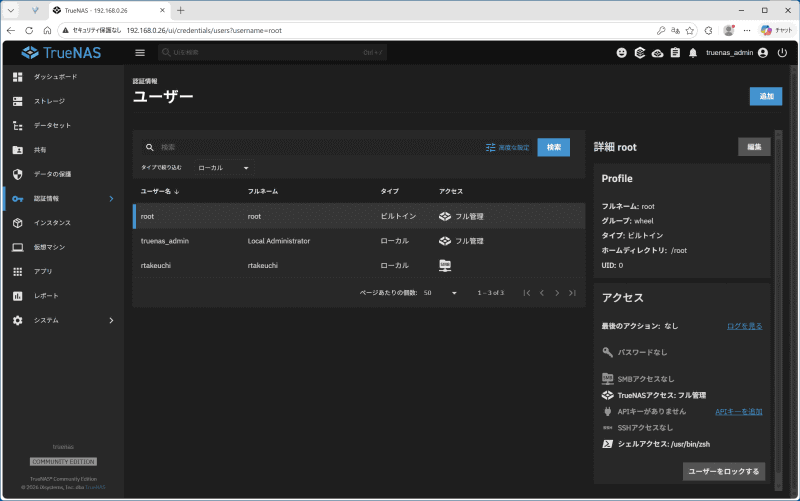This screenshot has width=800, height=501.
Task: Click the browser address bar URL
Action: tap(204, 31)
